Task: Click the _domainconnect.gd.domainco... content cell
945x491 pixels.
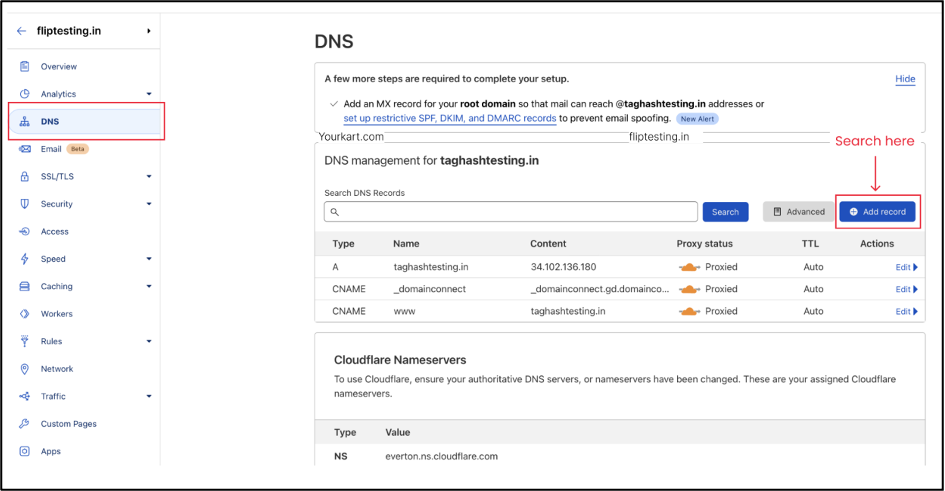Action: [x=600, y=289]
